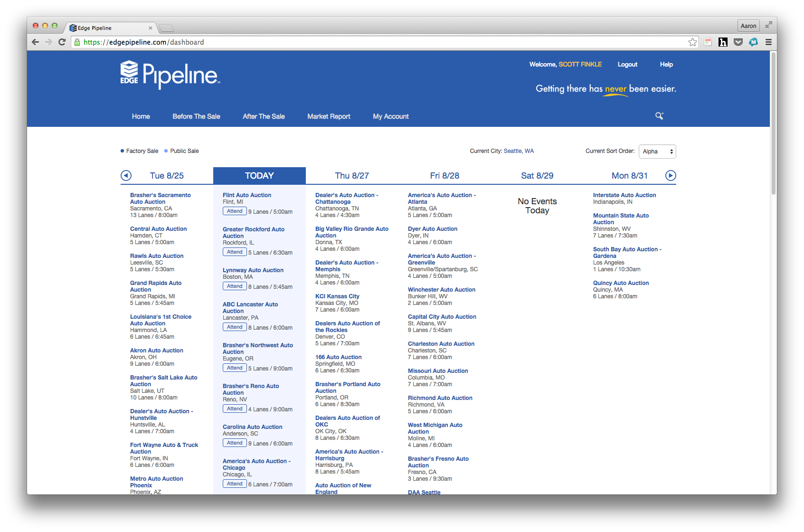Select the Mon 8/31 day tab
804x532 pixels.
tap(630, 176)
